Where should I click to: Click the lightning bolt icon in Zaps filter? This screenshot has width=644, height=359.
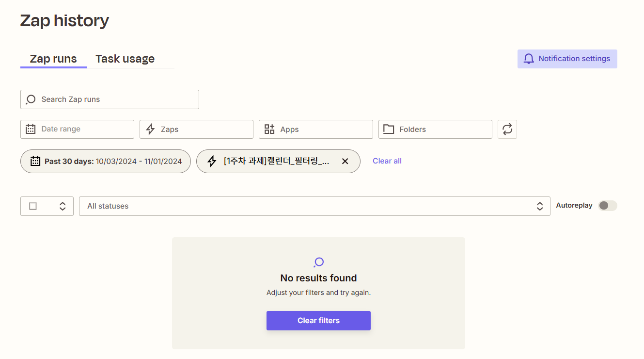pos(150,130)
